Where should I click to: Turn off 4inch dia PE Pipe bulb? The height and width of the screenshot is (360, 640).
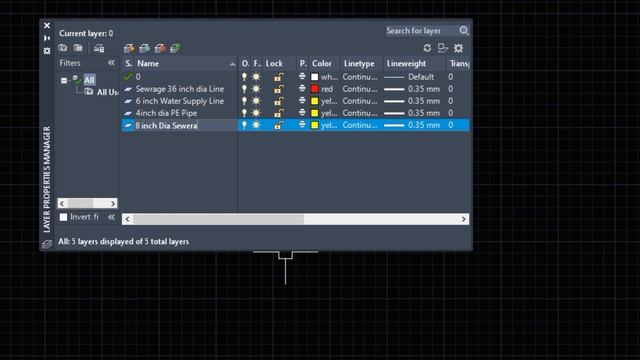point(244,113)
